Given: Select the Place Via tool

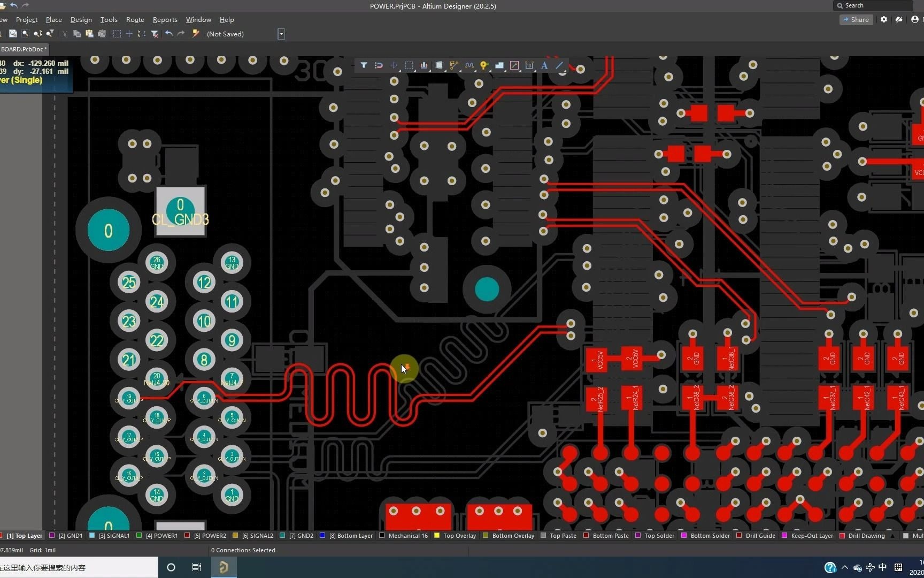Looking at the screenshot, I should tap(484, 65).
